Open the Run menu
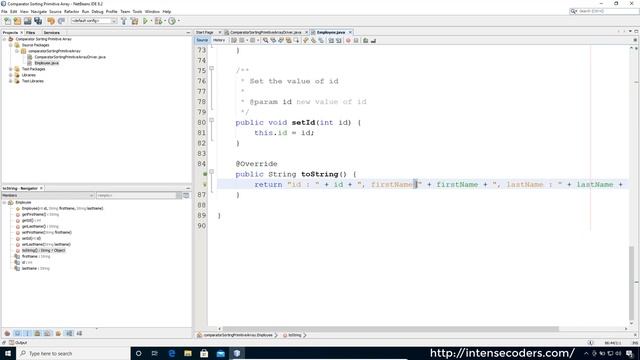This screenshot has width=640, height=360. [x=85, y=11]
